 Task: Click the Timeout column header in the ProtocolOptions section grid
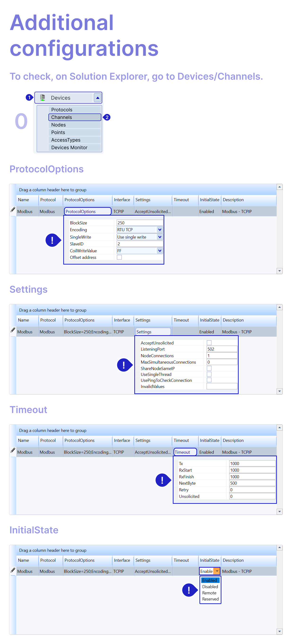(x=185, y=200)
